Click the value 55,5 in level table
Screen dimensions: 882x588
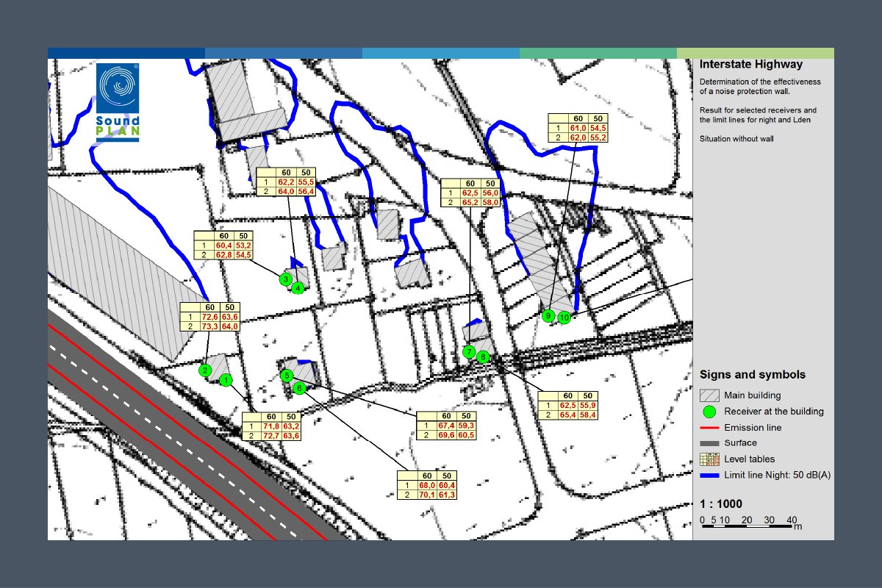click(x=306, y=182)
